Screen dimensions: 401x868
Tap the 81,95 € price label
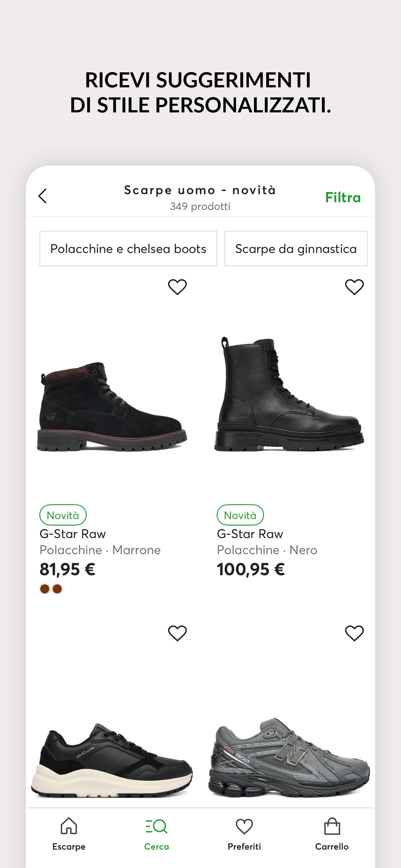click(x=67, y=569)
